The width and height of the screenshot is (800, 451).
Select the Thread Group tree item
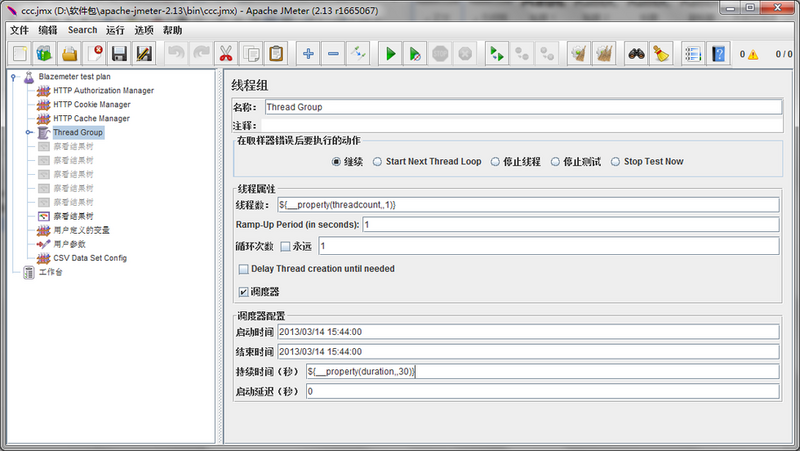click(x=78, y=132)
